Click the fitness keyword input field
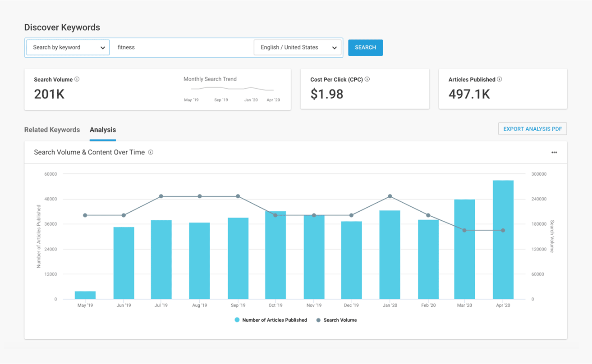 (180, 47)
